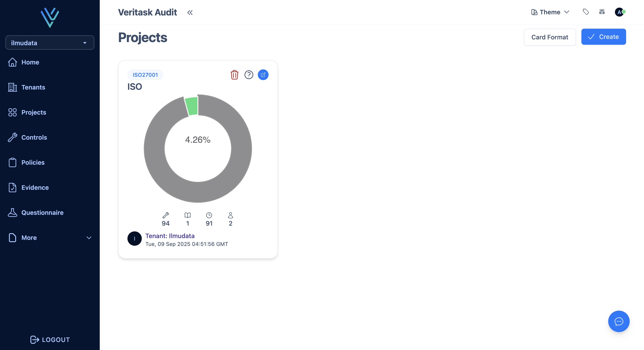Log out using the LOGOUT button
The height and width of the screenshot is (350, 644).
[x=50, y=339]
